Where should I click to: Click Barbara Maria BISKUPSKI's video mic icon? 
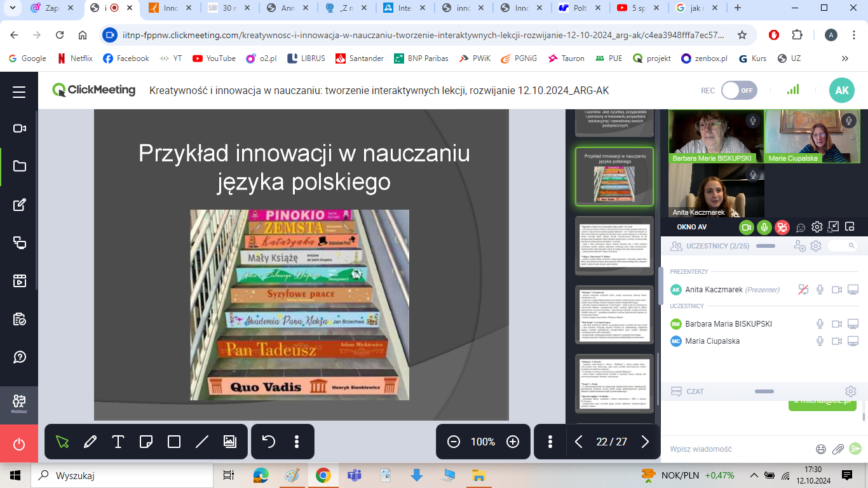[752, 120]
